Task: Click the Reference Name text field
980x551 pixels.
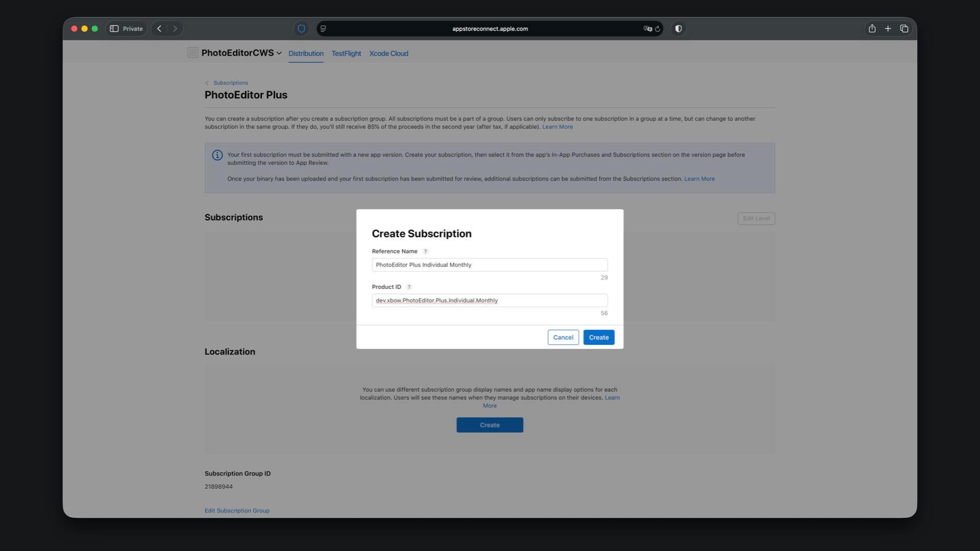Action: [x=489, y=265]
